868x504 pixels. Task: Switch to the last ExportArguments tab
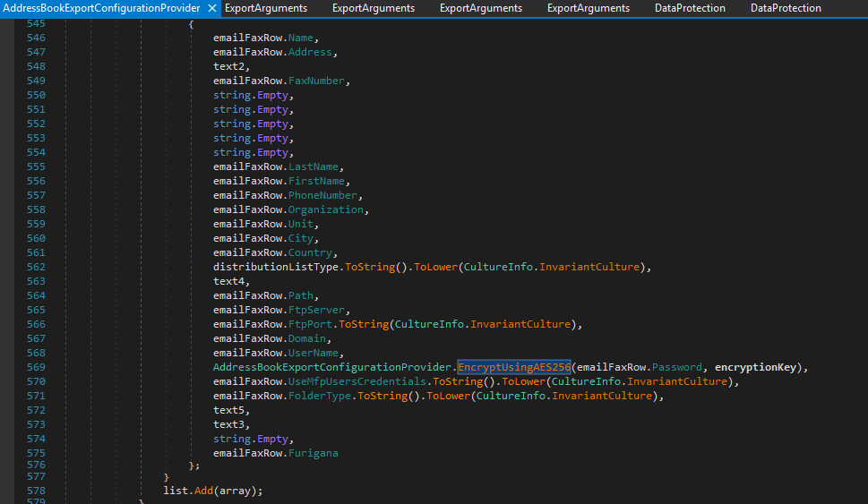point(589,8)
